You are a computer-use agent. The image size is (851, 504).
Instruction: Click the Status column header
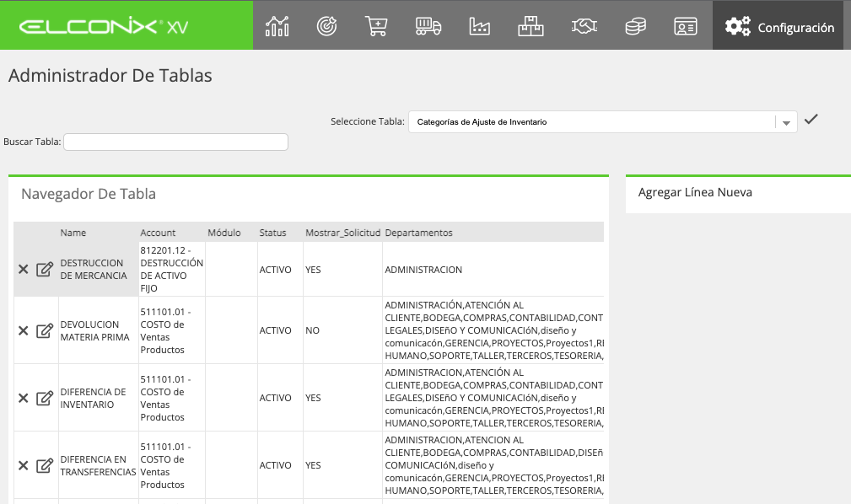(272, 233)
